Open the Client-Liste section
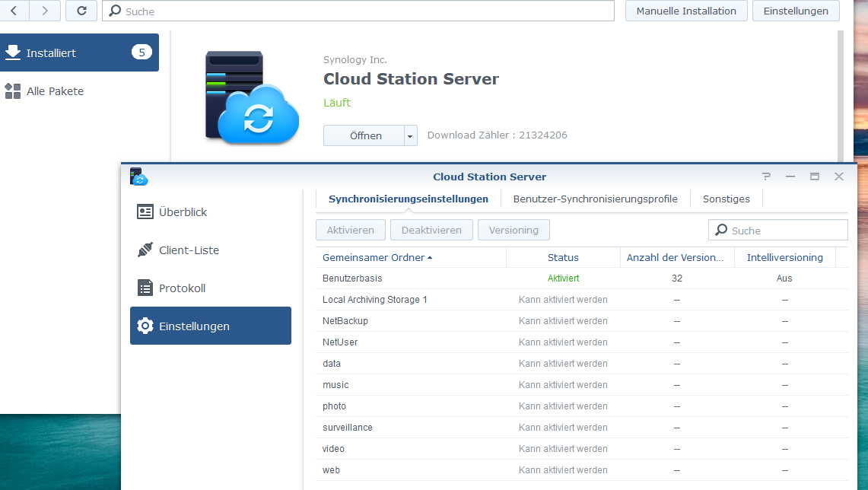 pos(189,250)
